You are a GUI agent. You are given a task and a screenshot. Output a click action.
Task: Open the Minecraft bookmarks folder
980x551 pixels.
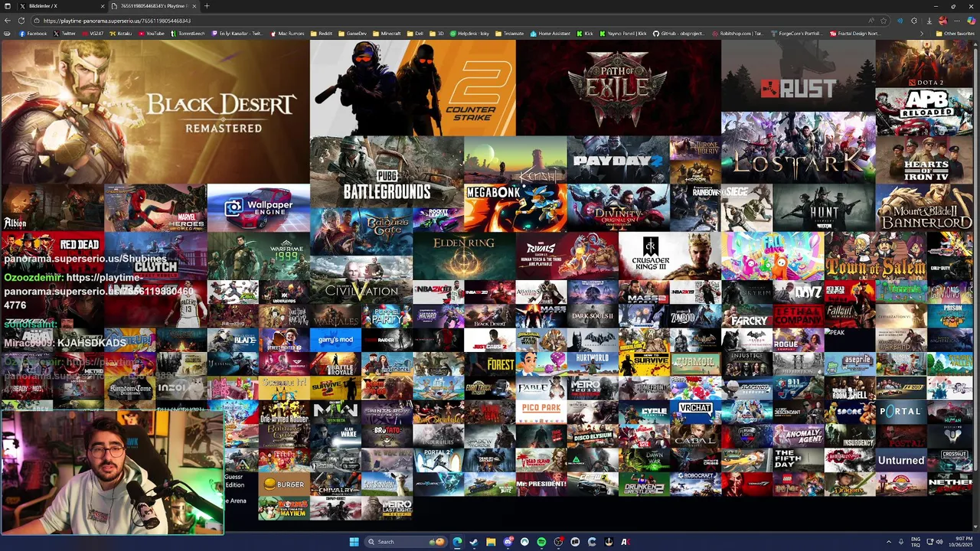coord(387,34)
